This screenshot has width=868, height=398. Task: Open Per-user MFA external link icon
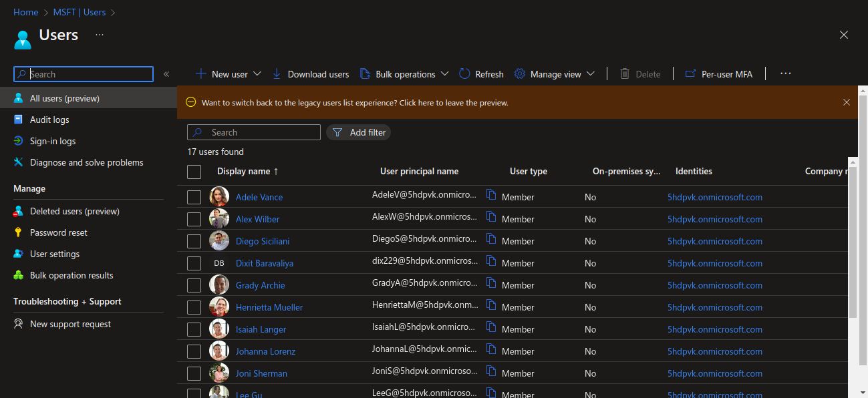[x=691, y=74]
